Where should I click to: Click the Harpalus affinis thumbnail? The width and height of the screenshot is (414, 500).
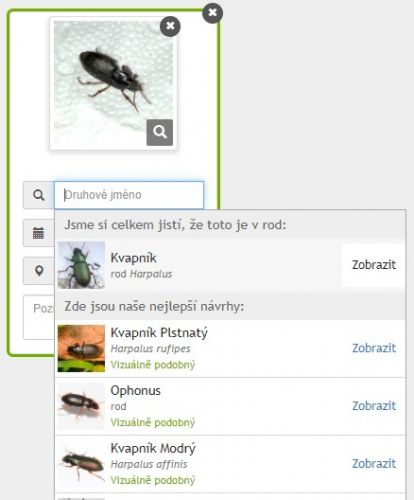(x=81, y=464)
